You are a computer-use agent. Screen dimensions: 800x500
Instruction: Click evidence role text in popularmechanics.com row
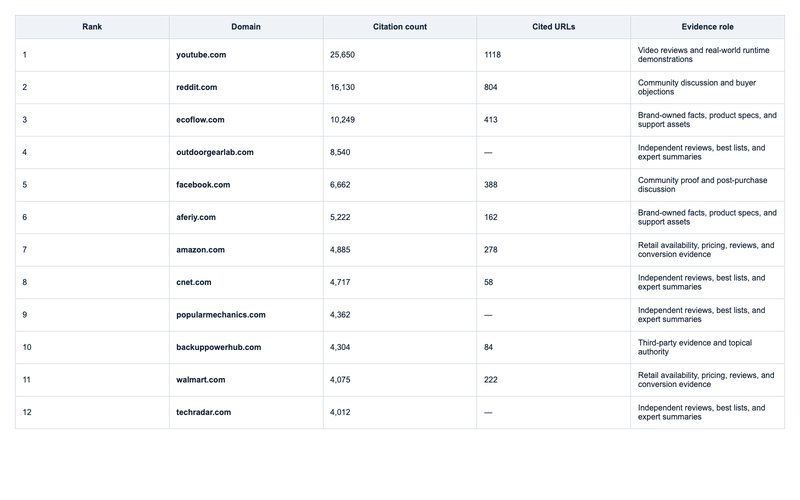click(702, 315)
